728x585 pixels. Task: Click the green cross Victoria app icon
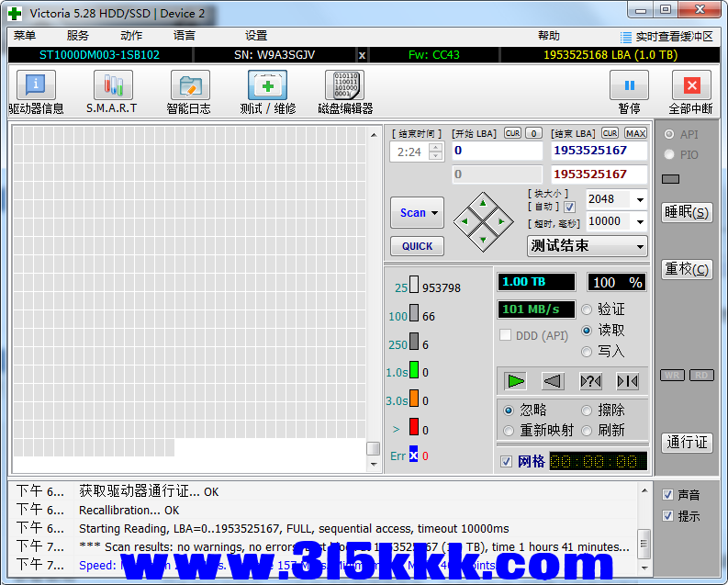coord(15,14)
